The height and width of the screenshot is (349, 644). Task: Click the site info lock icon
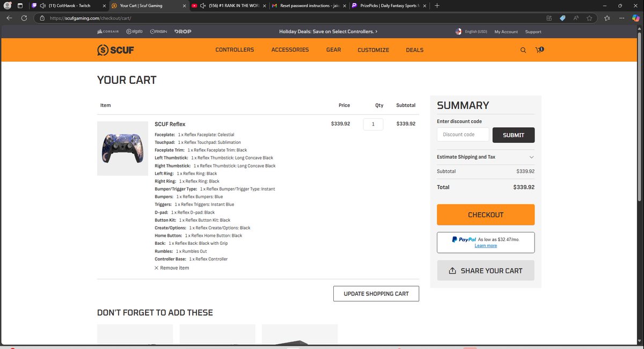point(42,18)
